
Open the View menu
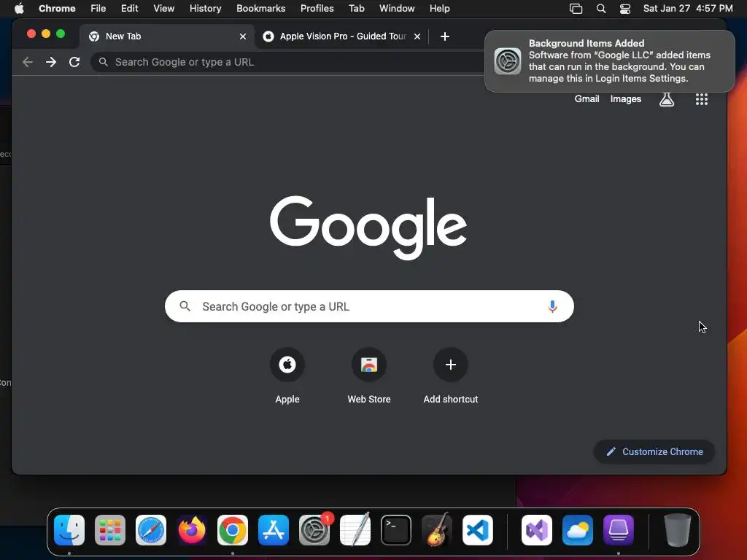pyautogui.click(x=164, y=8)
